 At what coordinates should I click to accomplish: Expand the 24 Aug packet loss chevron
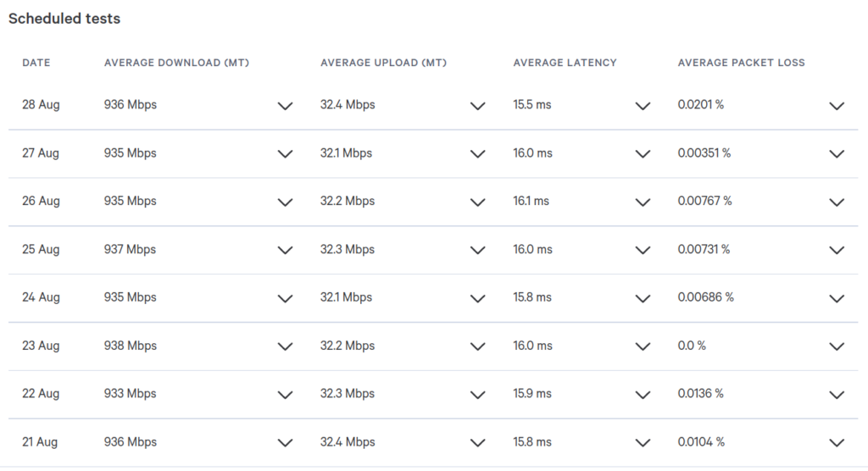click(837, 299)
